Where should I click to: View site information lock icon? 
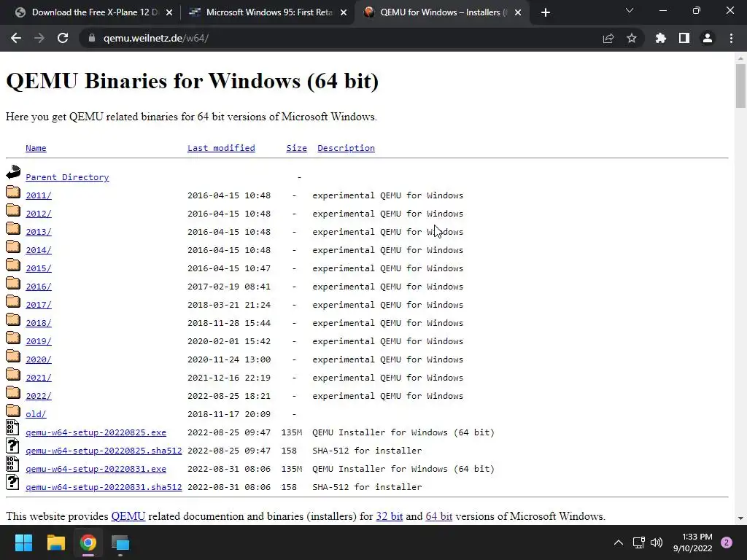click(92, 38)
